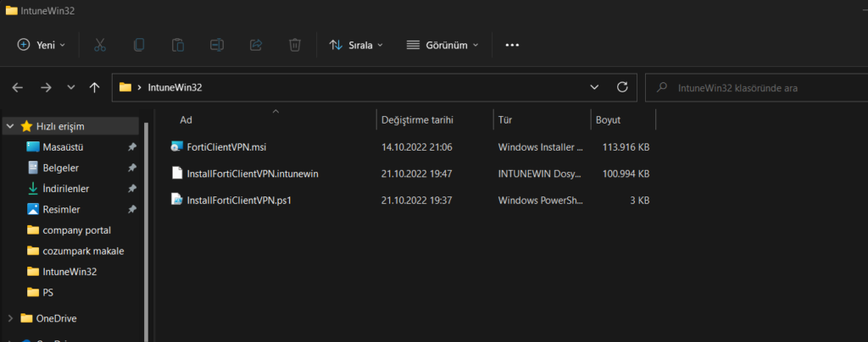Click IntuneWin32 in the address bar
Viewport: 868px width, 342px height.
tap(175, 87)
